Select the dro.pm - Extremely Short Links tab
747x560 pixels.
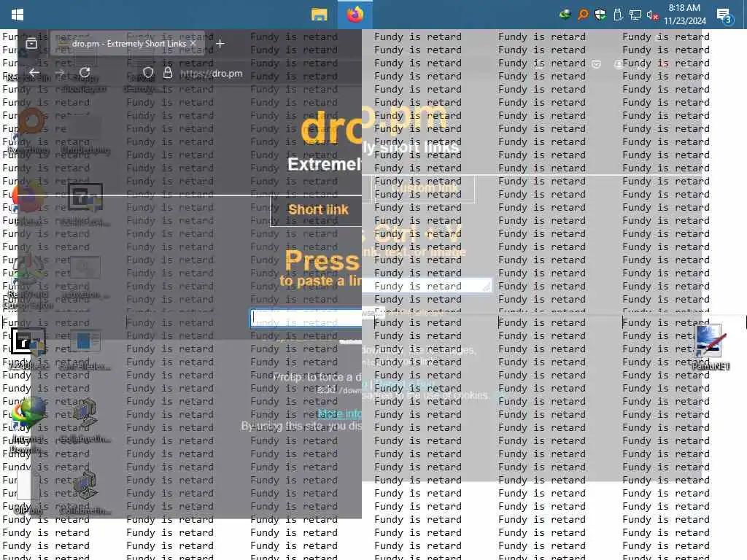[x=128, y=44]
